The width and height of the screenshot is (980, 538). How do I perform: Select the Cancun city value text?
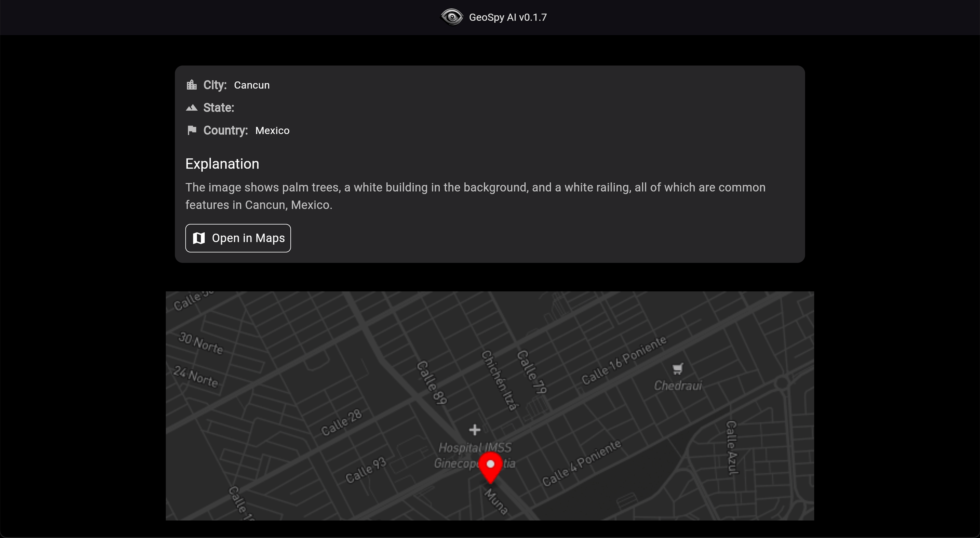[x=252, y=85]
